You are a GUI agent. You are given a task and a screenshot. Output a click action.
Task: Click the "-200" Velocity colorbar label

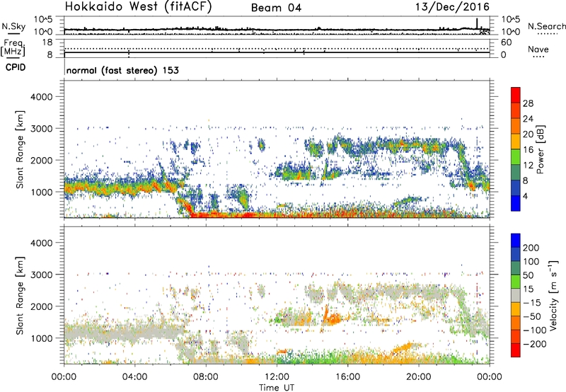pyautogui.click(x=535, y=344)
